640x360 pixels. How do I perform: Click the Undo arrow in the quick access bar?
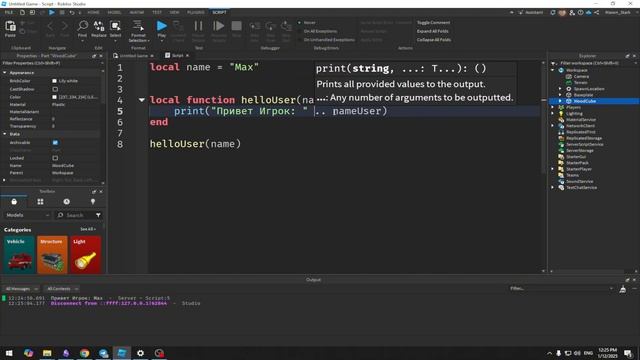pyautogui.click(x=72, y=13)
